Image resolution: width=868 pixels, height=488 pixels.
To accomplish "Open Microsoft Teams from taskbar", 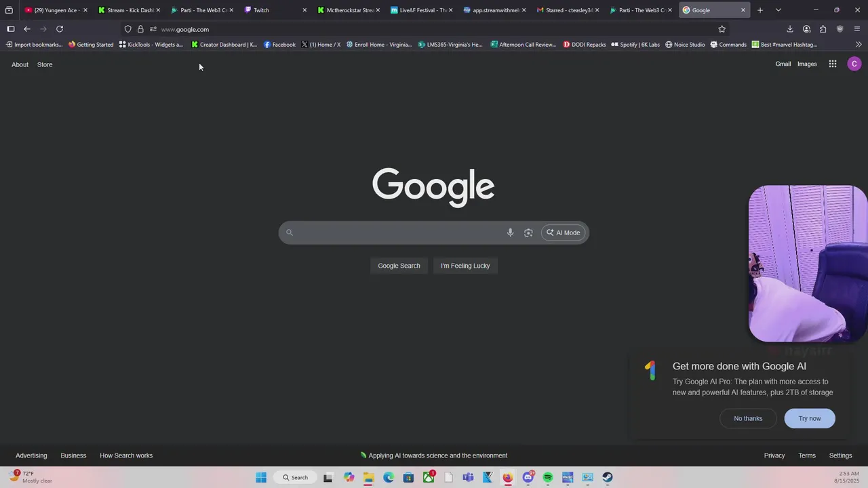I will pyautogui.click(x=468, y=477).
